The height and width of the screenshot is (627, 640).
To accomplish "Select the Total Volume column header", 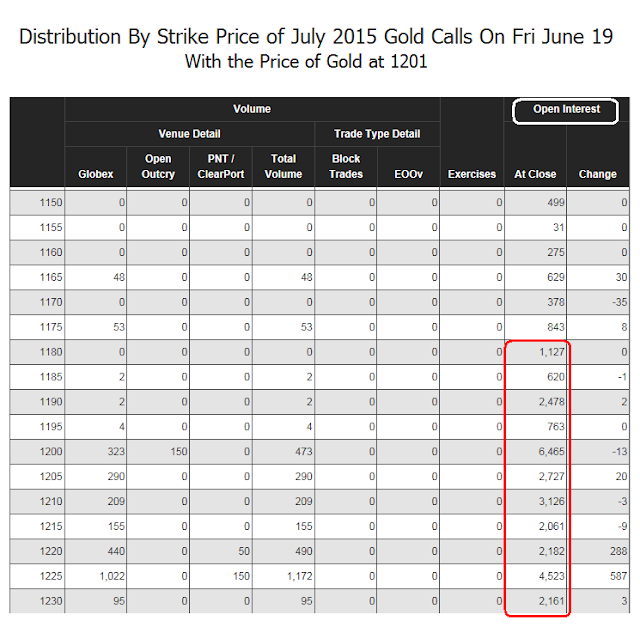I will 284,166.
